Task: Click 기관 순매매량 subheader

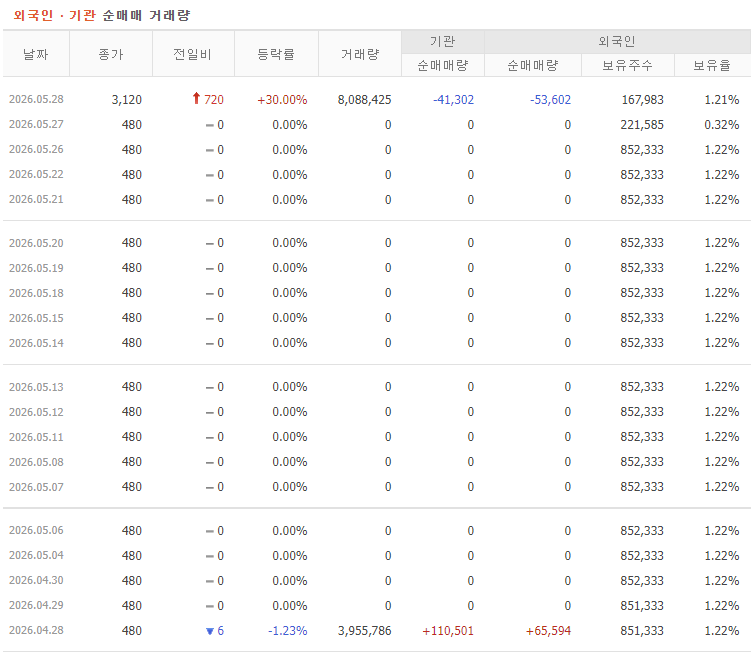Action: tap(443, 65)
